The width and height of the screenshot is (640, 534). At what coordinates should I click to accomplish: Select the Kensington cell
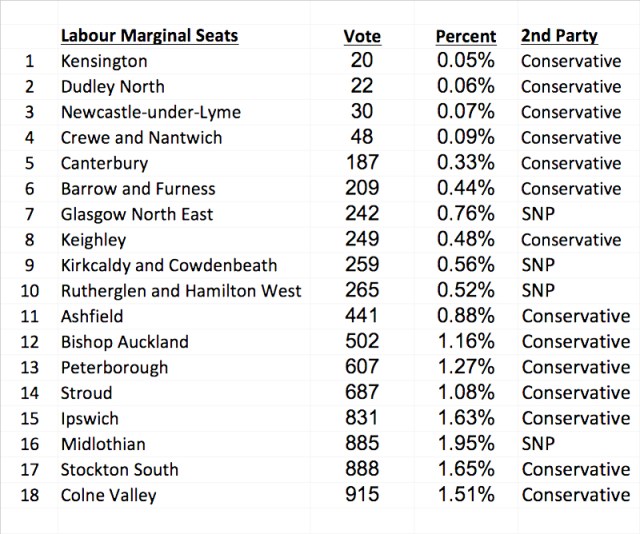(104, 62)
